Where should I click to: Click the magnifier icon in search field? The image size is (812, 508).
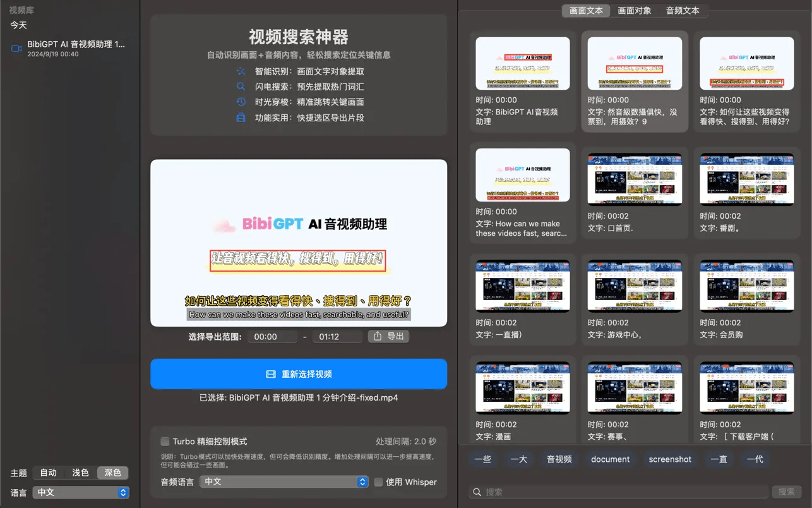point(478,492)
